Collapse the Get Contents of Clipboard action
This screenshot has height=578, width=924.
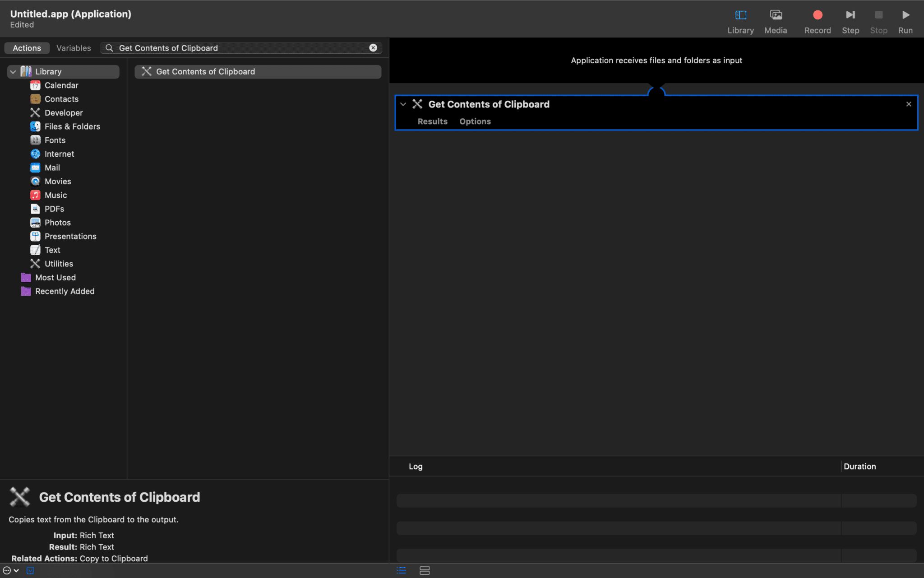(403, 104)
